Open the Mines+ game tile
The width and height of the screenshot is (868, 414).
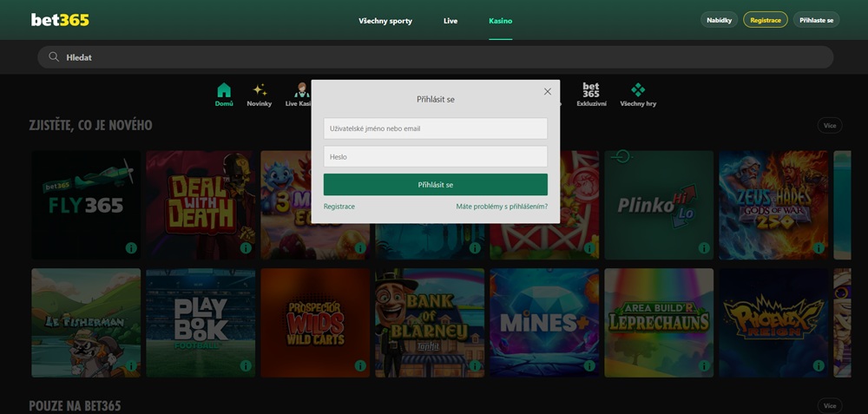tap(544, 323)
